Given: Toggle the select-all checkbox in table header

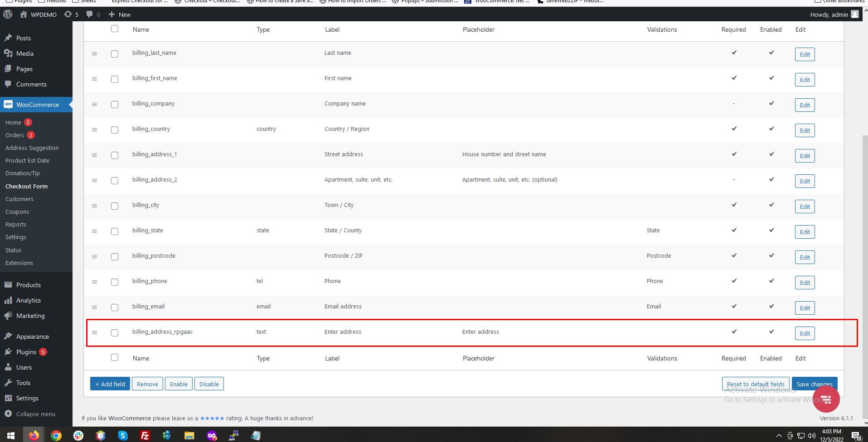Looking at the screenshot, I should [115, 29].
